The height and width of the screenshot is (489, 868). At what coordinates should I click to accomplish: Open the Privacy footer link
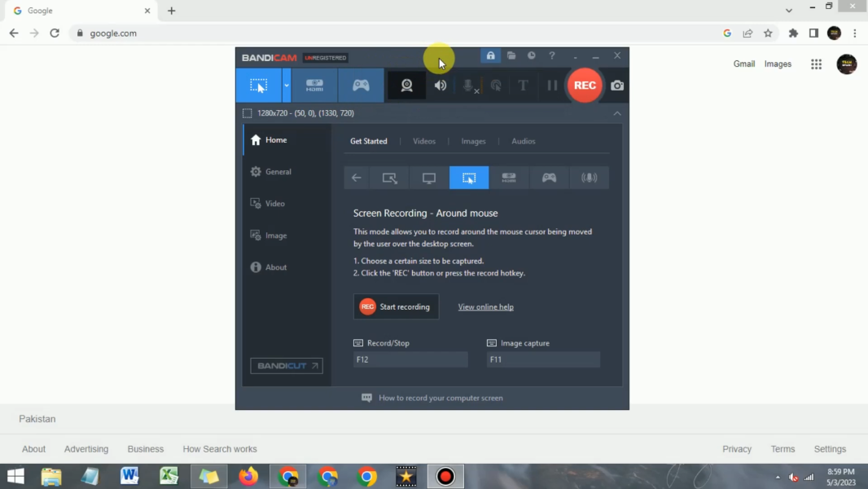(737, 449)
